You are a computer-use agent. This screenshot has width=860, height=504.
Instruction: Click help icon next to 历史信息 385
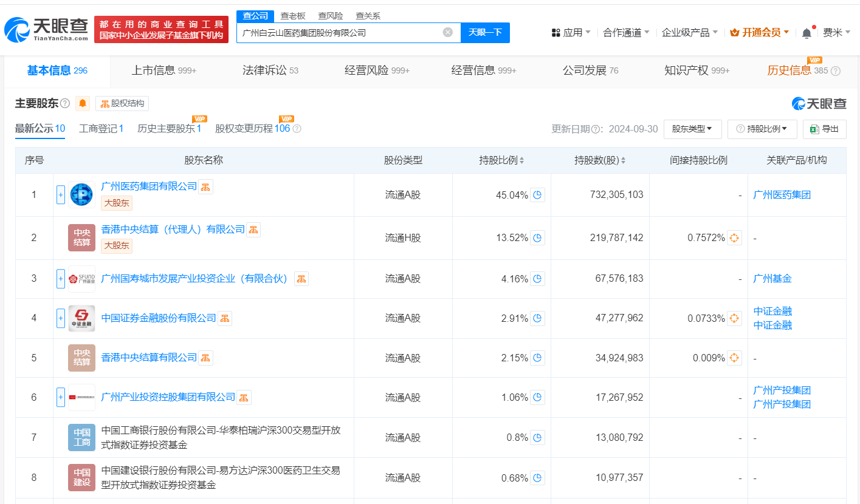click(x=836, y=71)
